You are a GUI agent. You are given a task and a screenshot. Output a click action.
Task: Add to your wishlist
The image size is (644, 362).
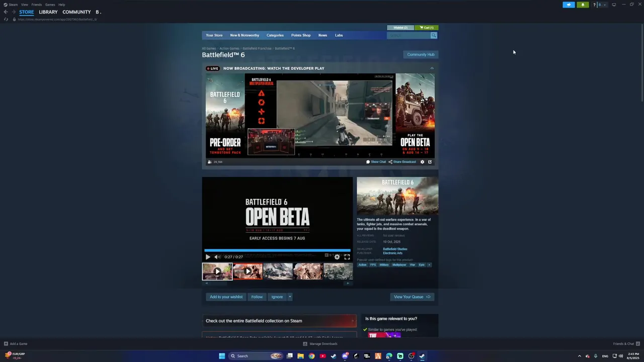(226, 297)
